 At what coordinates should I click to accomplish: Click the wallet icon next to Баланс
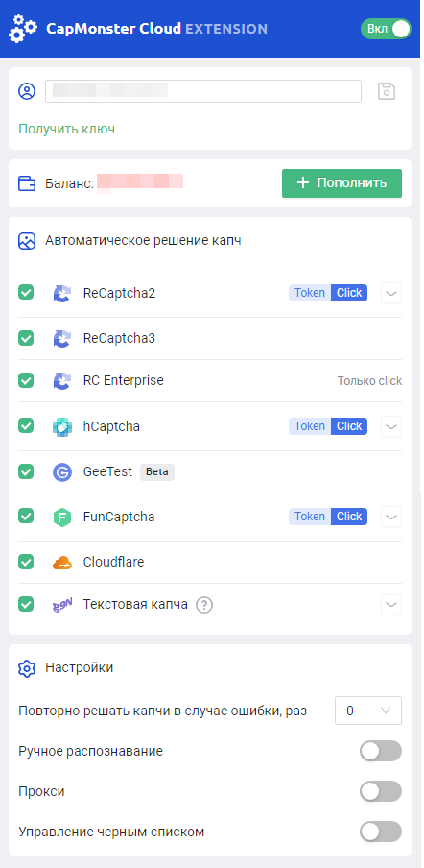(x=27, y=183)
